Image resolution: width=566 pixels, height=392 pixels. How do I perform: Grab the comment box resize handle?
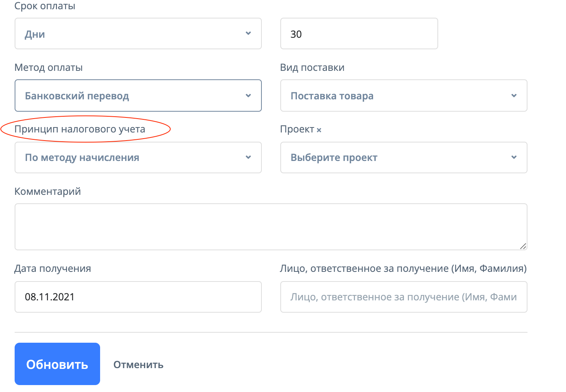(x=522, y=246)
